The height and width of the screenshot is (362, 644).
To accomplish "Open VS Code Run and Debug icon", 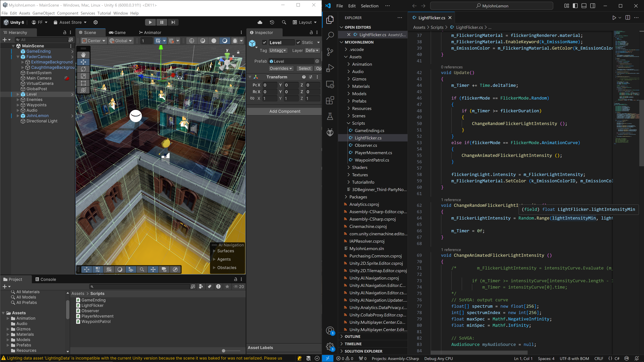I will coord(330,68).
